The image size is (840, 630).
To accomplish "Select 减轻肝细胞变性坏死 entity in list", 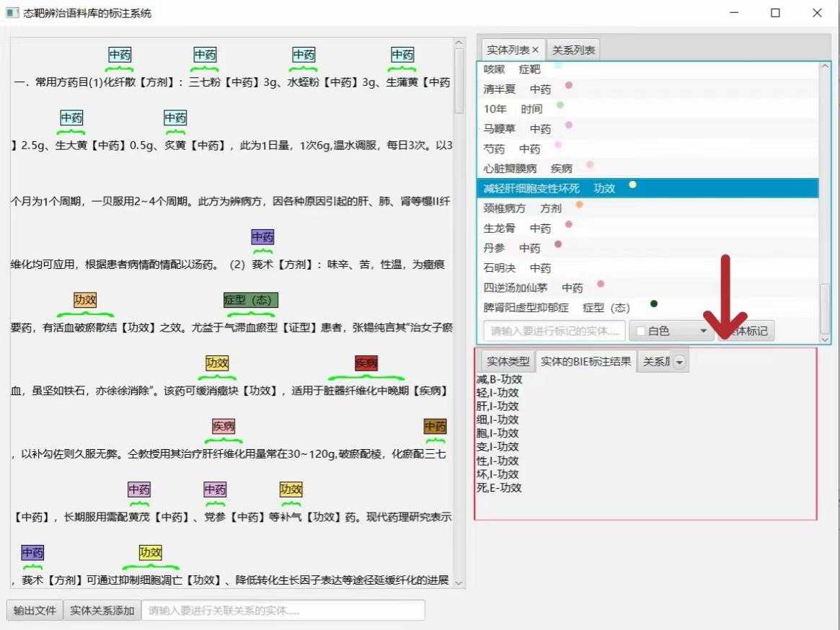I will 531,188.
